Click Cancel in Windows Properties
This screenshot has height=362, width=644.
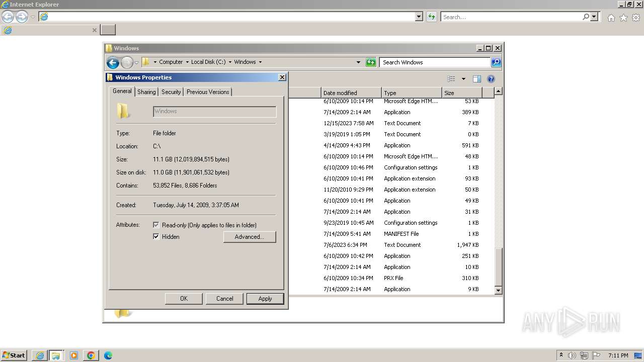click(x=224, y=299)
